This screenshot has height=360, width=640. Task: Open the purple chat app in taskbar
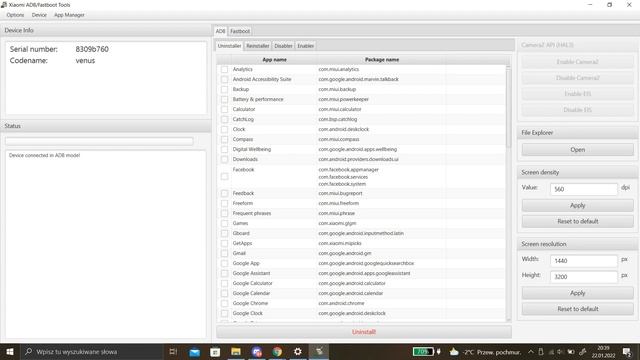click(257, 351)
